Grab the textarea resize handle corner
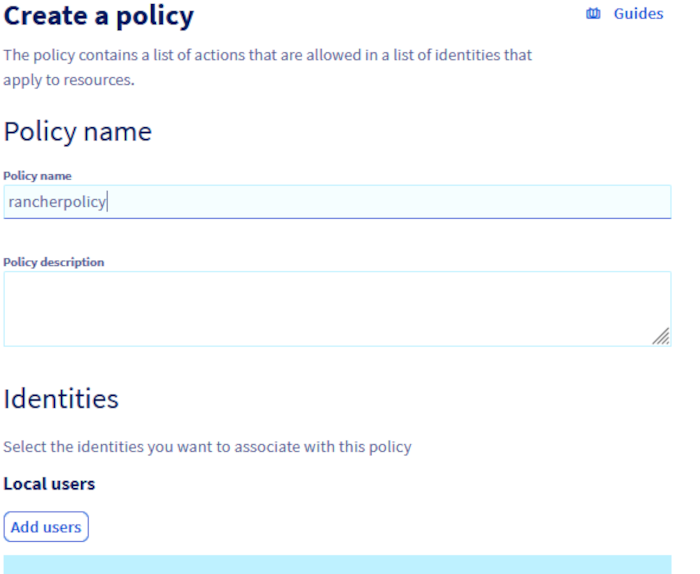This screenshot has height=574, width=700. 660,337
